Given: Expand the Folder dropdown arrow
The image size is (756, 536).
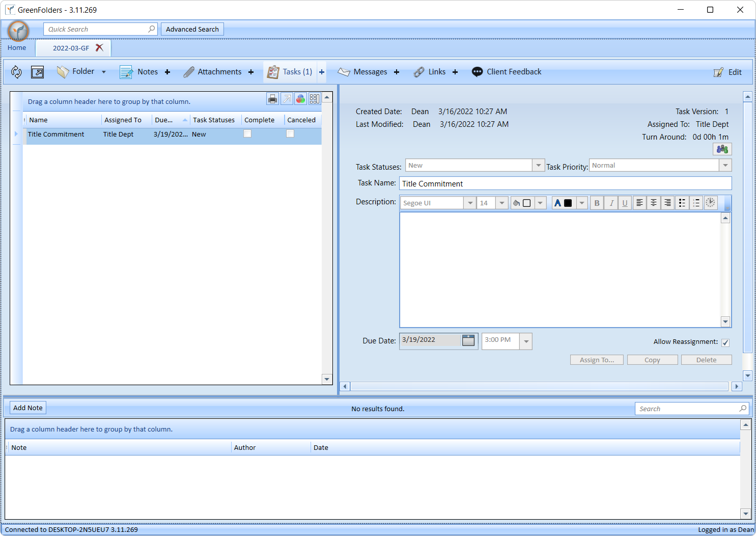Looking at the screenshot, I should [104, 72].
